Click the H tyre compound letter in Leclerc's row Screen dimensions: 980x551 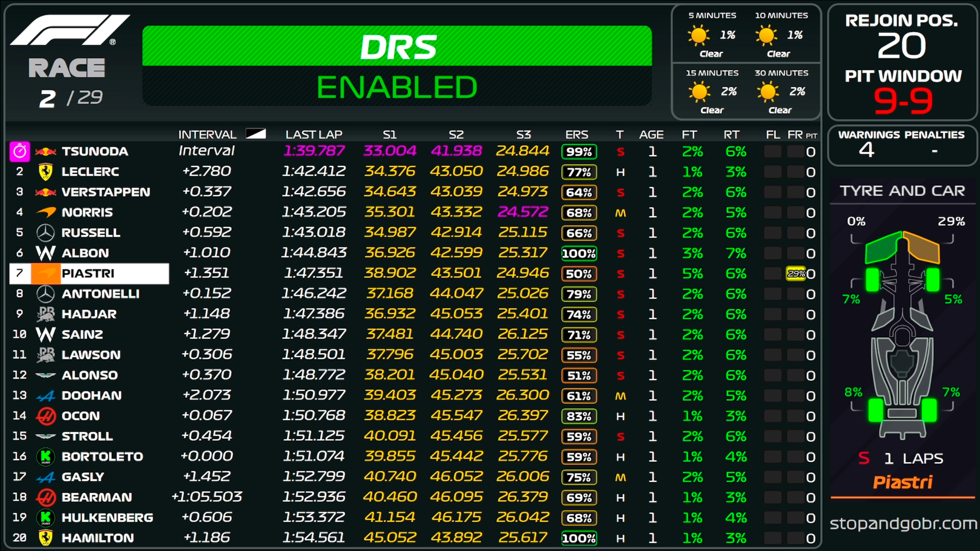point(620,172)
